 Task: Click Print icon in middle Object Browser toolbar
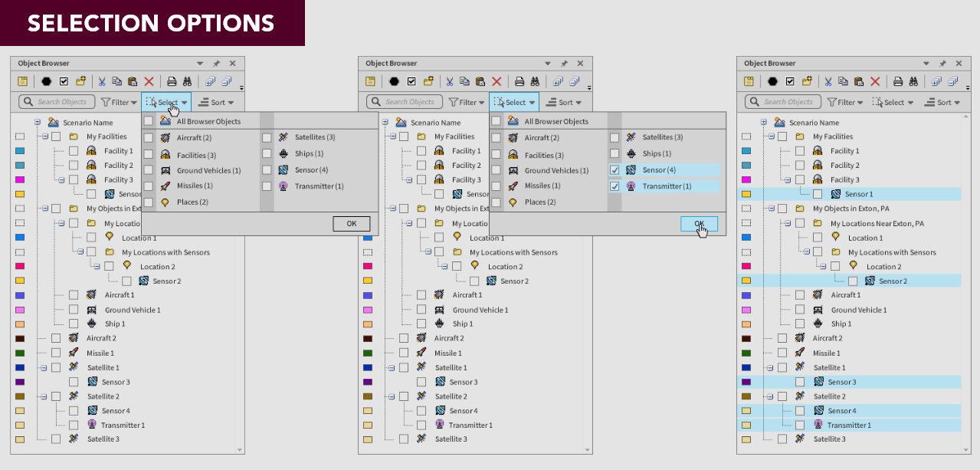point(519,81)
